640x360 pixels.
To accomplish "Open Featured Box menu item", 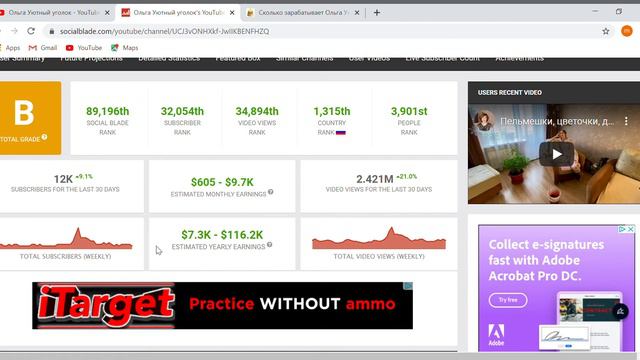I will coord(238,58).
